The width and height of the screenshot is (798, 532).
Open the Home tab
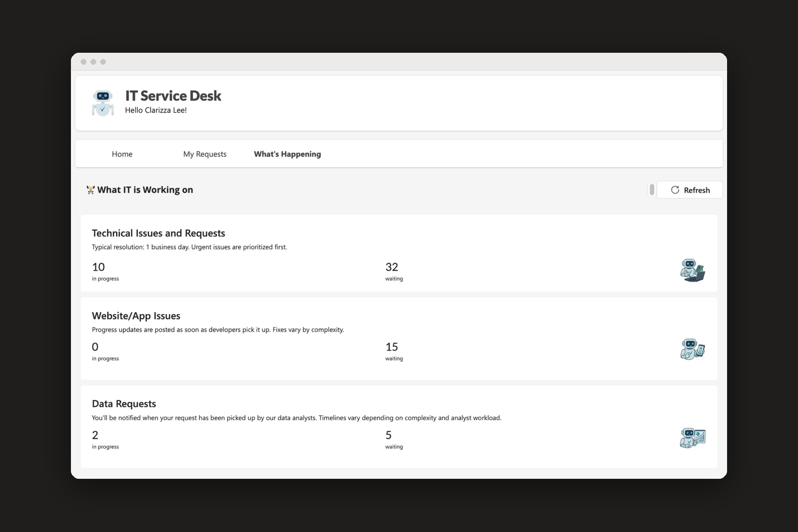pyautogui.click(x=122, y=154)
